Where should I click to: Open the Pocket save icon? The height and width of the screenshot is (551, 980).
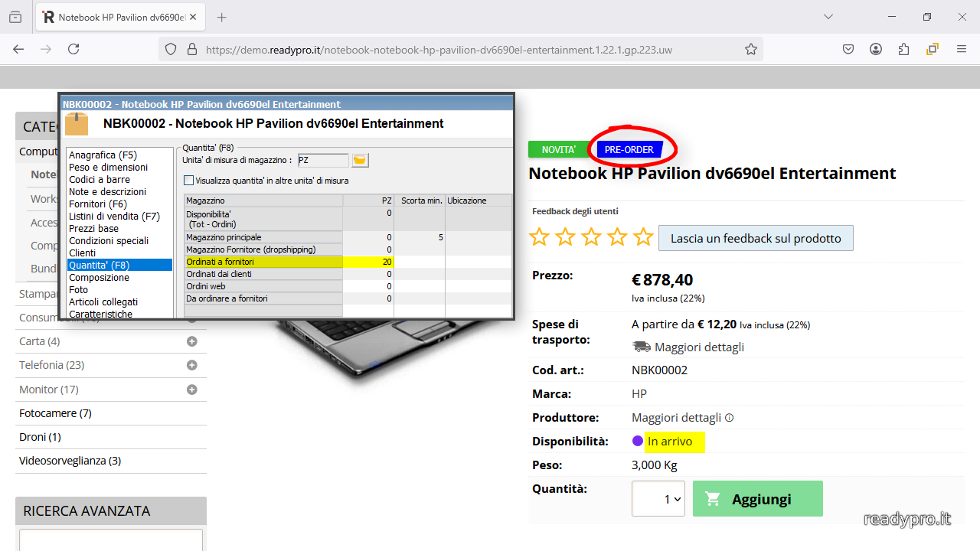(x=848, y=49)
